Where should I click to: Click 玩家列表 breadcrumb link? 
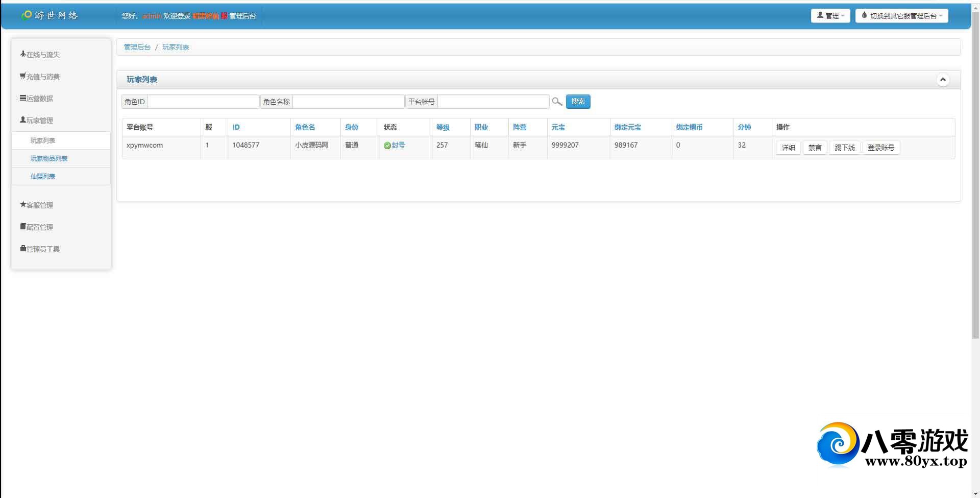tap(176, 47)
